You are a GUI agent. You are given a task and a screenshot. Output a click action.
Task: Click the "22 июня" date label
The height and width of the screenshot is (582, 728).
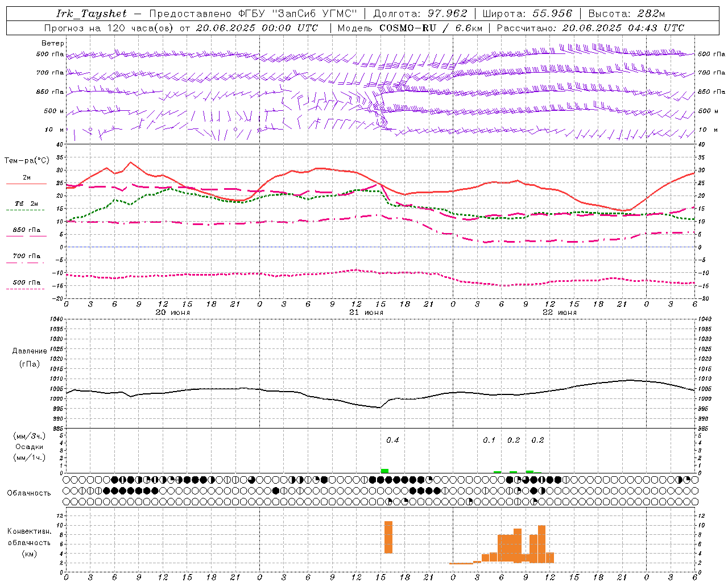(560, 313)
